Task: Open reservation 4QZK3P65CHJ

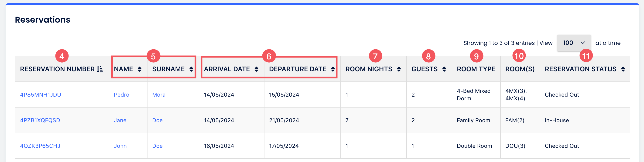Action: 40,146
